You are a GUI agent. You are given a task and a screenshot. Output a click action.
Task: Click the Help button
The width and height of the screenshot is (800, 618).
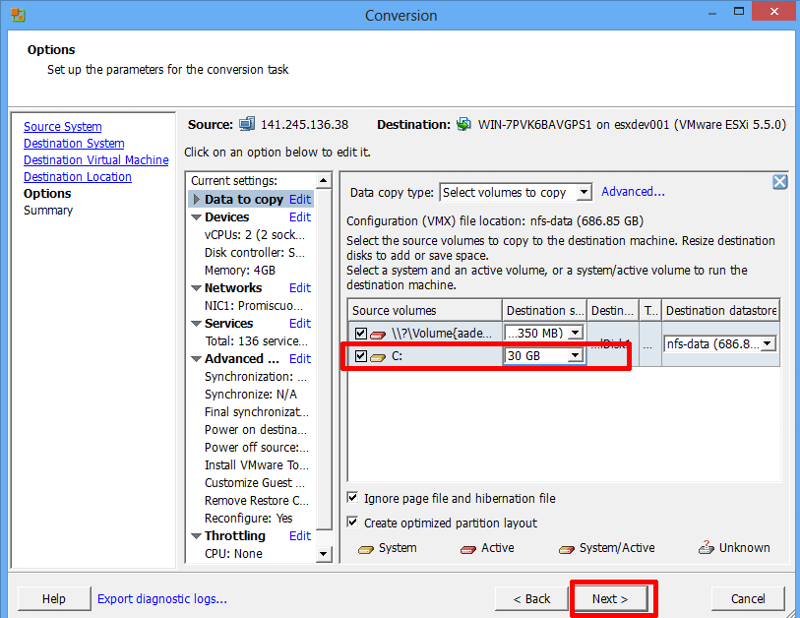54,599
